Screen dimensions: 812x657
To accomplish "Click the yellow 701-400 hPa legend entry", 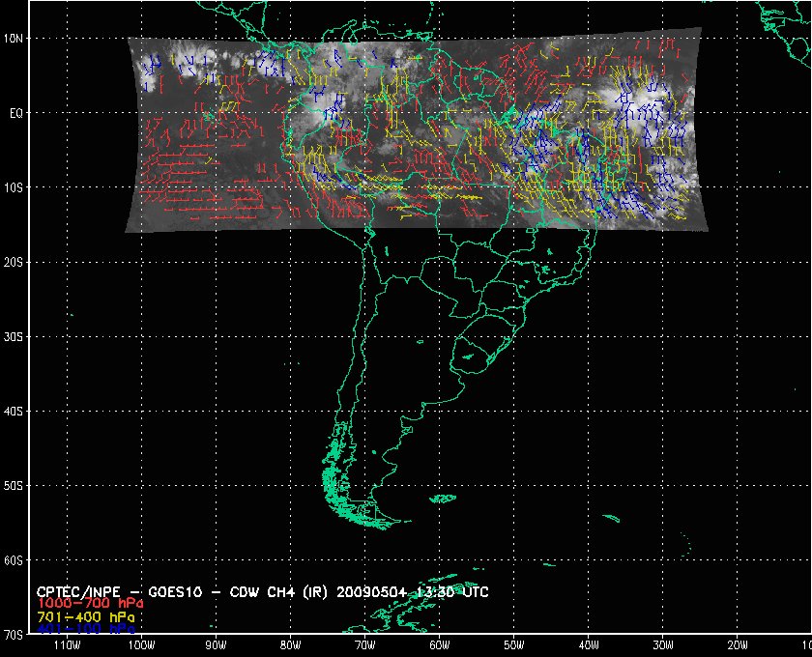I will pos(86,617).
